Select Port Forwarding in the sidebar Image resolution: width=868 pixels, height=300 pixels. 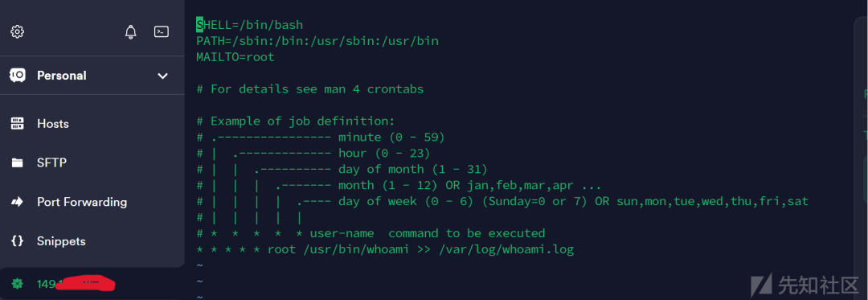(82, 202)
